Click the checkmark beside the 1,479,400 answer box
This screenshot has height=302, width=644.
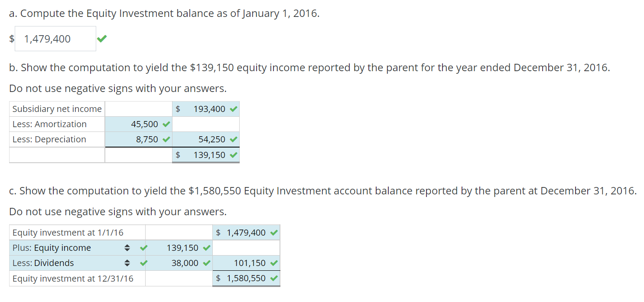[x=101, y=39]
